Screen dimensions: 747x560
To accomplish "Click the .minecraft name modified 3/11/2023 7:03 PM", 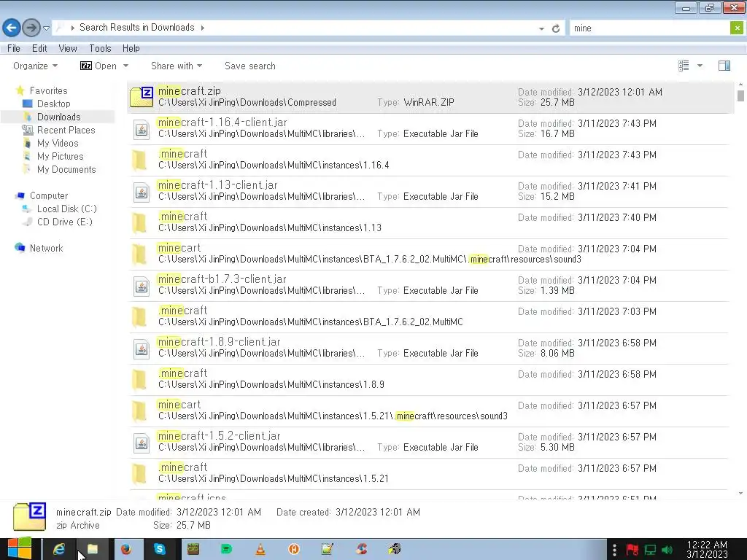I will pyautogui.click(x=183, y=311).
